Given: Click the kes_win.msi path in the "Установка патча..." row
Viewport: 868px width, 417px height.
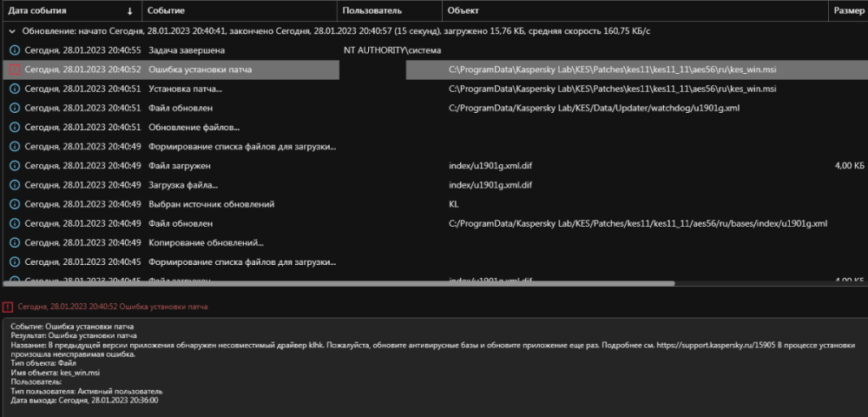Looking at the screenshot, I should (x=612, y=89).
